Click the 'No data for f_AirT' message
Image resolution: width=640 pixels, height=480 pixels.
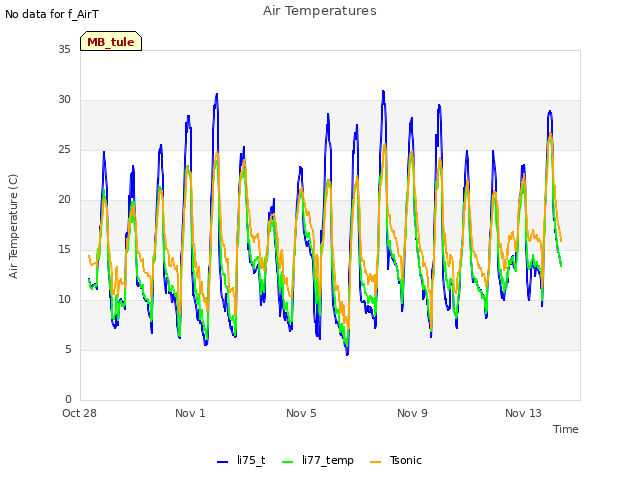pos(52,14)
